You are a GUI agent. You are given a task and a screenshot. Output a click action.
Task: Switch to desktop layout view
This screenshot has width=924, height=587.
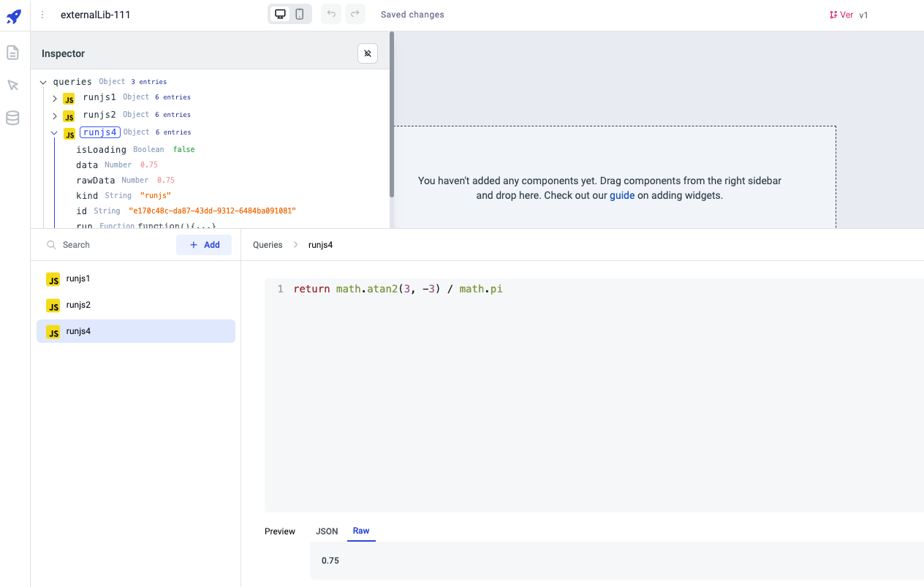coord(280,15)
